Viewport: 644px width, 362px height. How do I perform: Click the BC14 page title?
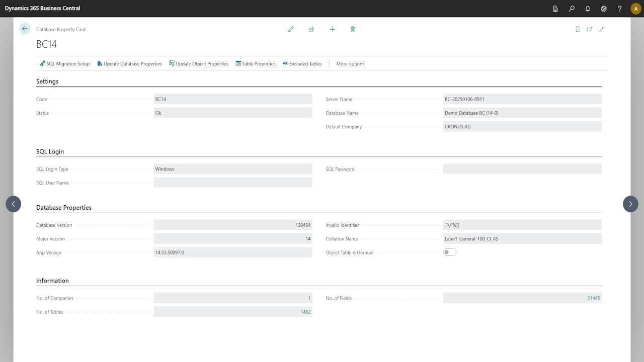tap(47, 44)
